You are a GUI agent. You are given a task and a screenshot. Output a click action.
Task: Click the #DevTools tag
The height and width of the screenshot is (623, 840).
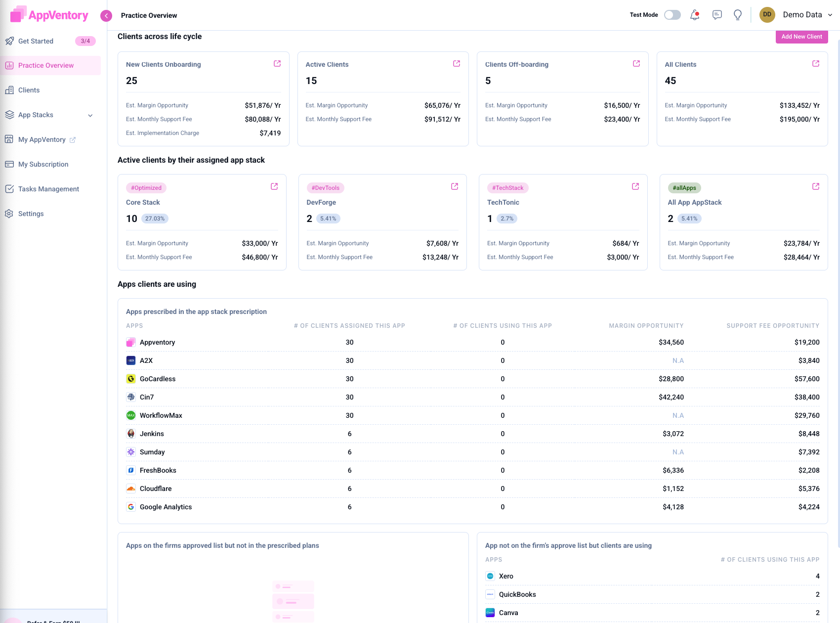click(x=326, y=188)
